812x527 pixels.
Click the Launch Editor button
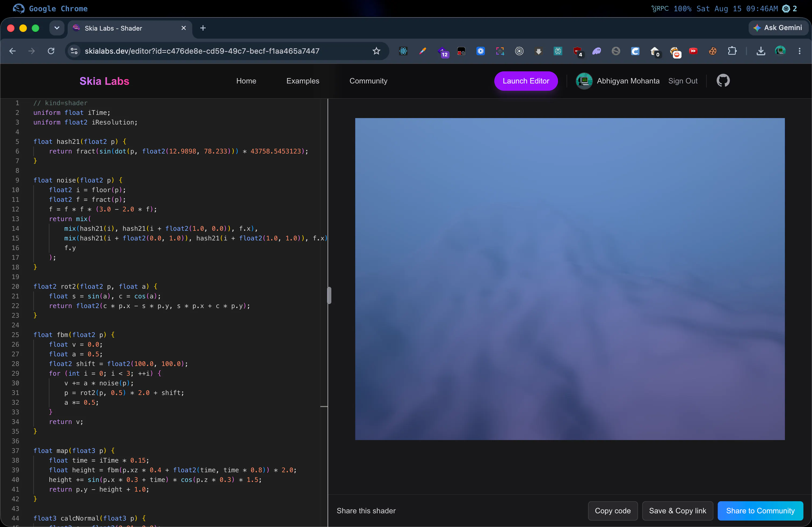(526, 81)
